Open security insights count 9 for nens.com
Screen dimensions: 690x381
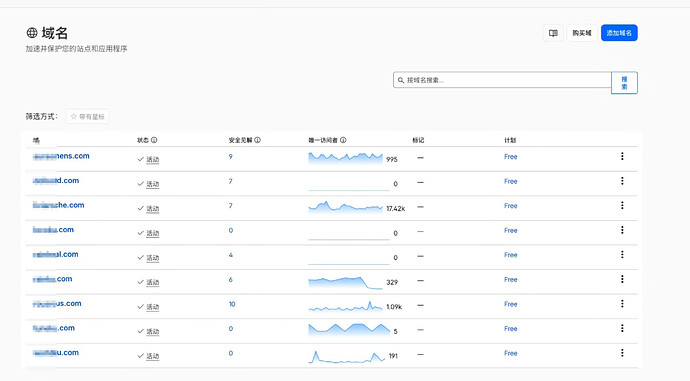231,157
